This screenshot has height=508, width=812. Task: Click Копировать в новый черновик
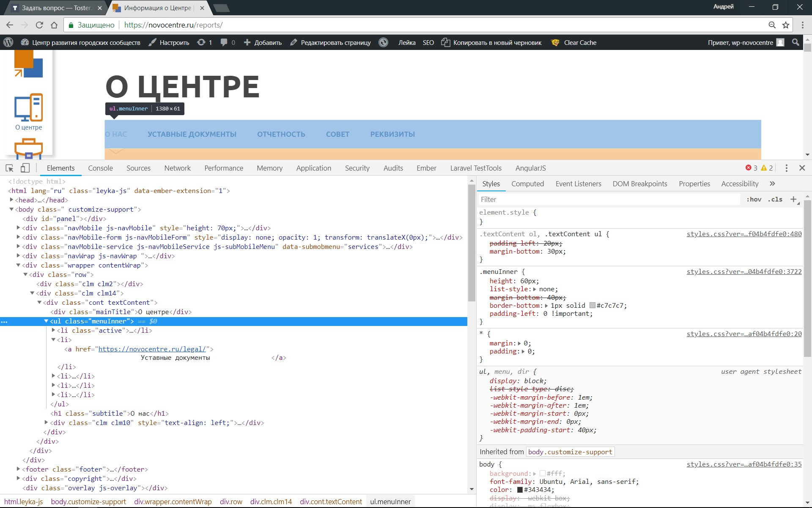[x=491, y=42]
